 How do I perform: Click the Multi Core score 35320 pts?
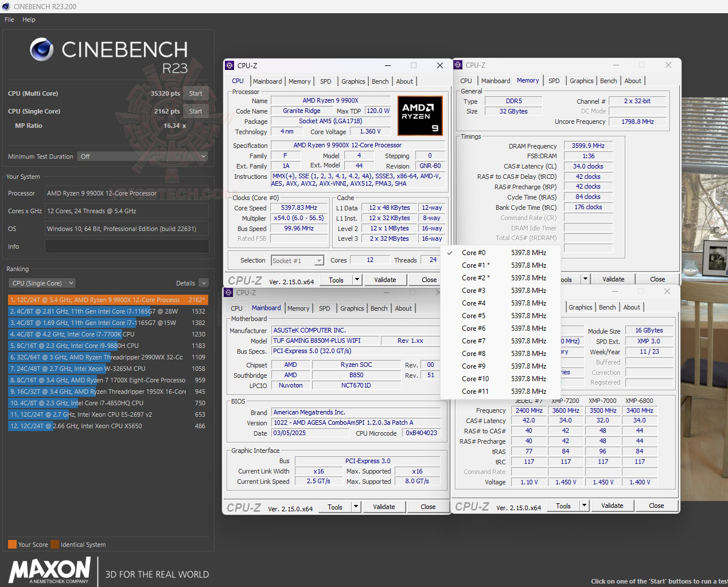point(165,93)
